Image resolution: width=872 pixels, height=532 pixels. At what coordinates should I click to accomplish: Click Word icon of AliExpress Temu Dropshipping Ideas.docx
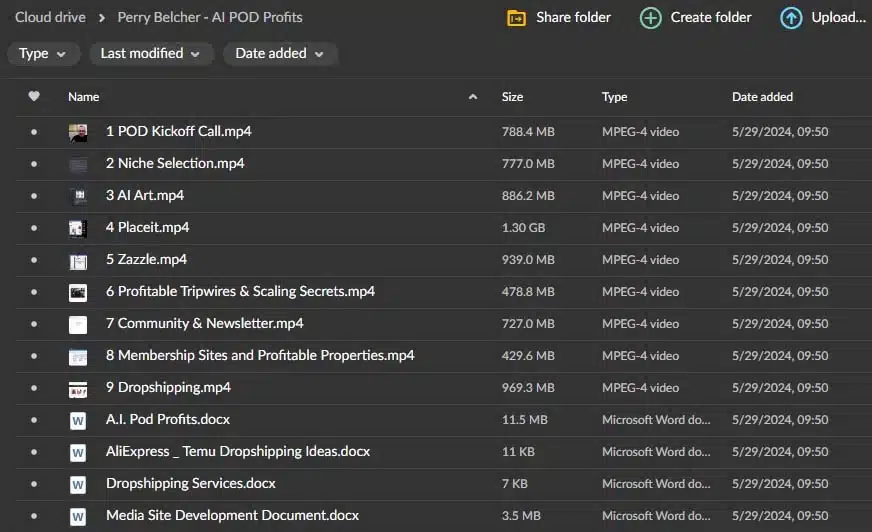pos(78,453)
